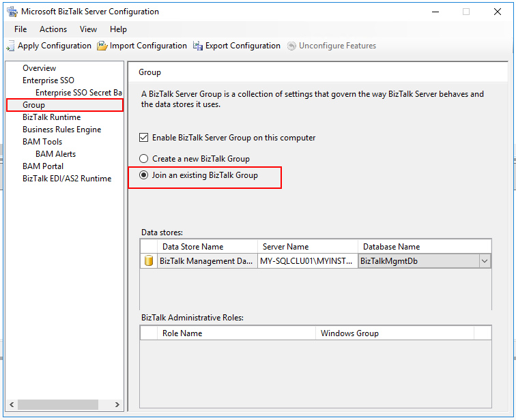The height and width of the screenshot is (420, 516).
Task: Click the database cylinder icon in Data stores row
Action: point(149,261)
